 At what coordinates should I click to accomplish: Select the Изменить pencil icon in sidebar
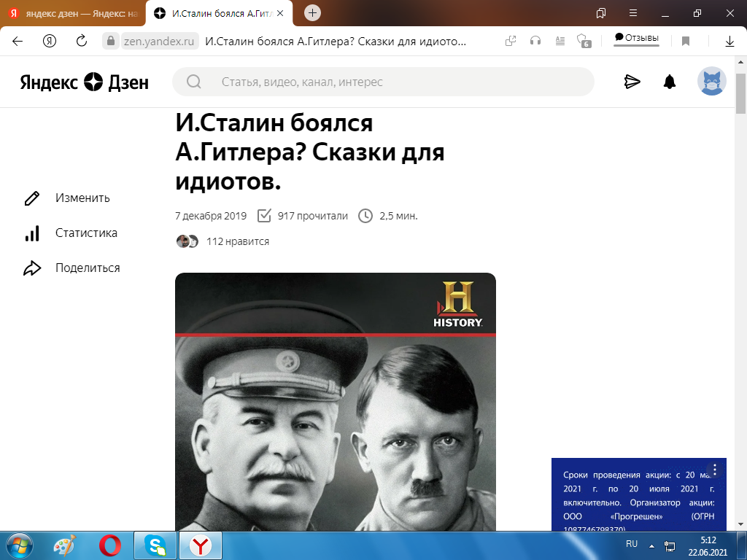tap(31, 198)
